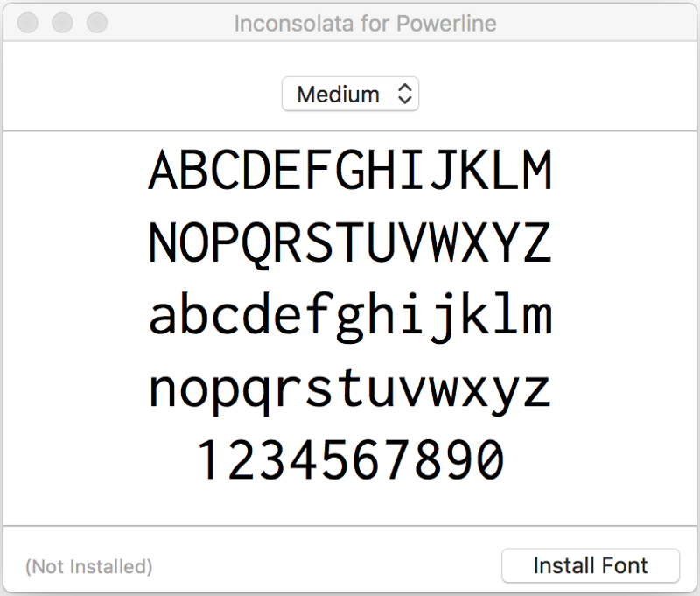700x596 pixels.
Task: Click the nopqrstuvwxyz lowercase preview line
Action: (351, 389)
